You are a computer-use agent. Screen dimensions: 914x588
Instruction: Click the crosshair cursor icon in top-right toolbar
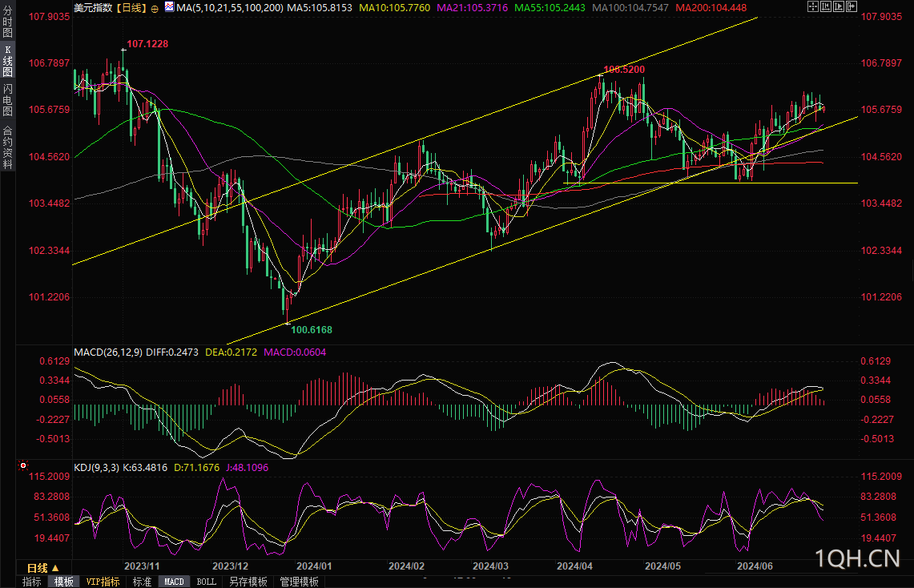click(x=812, y=6)
